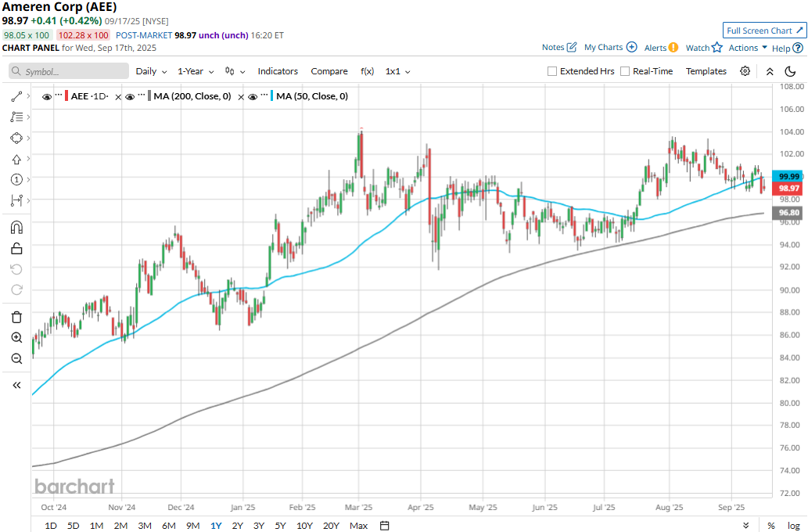The height and width of the screenshot is (532, 808).
Task: Toggle log scale on price axis
Action: click(x=794, y=525)
